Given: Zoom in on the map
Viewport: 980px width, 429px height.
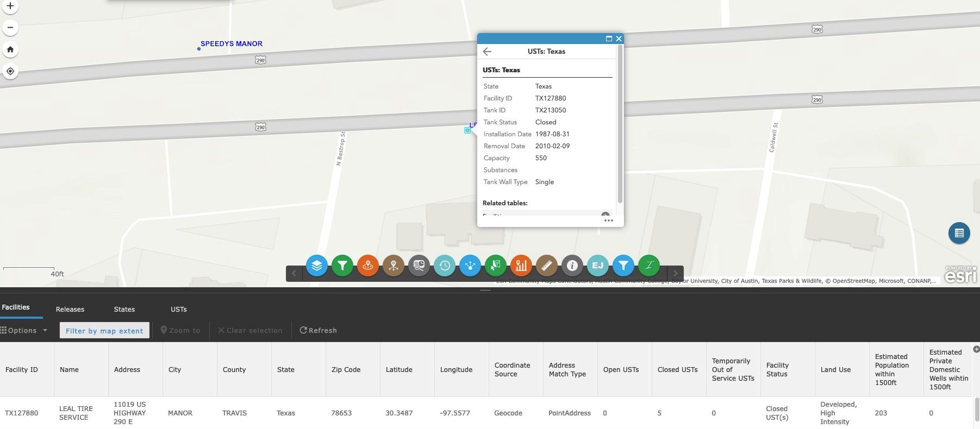Looking at the screenshot, I should point(10,6).
